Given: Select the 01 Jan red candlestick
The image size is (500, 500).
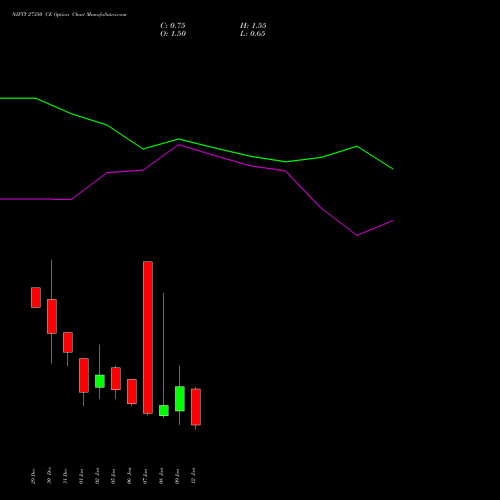Looking at the screenshot, I should tap(84, 375).
